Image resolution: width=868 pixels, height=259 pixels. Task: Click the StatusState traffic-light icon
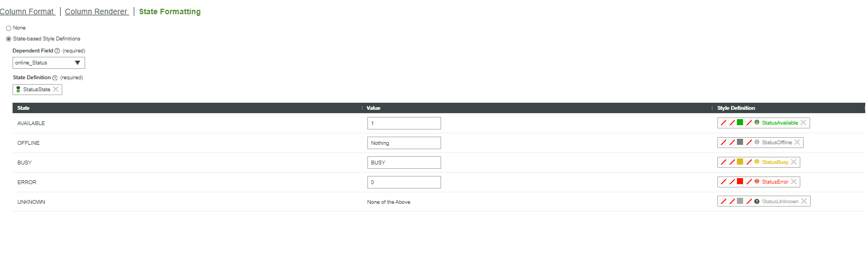pos(18,89)
